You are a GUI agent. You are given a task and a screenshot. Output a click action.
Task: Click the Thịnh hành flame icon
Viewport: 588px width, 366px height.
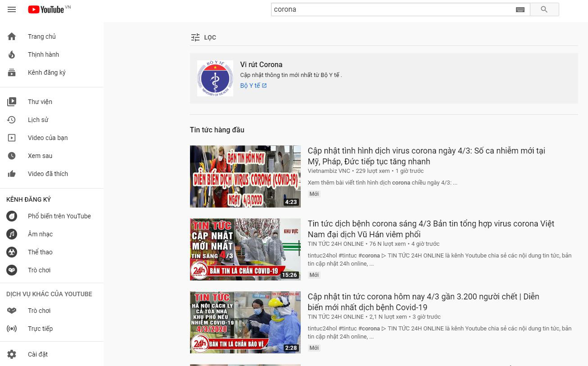[x=12, y=54]
